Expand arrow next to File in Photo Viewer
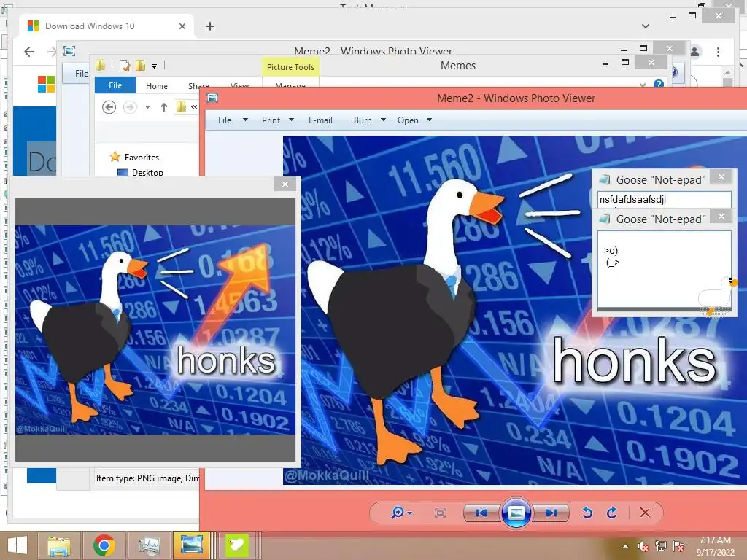The height and width of the screenshot is (560, 747). click(x=245, y=120)
